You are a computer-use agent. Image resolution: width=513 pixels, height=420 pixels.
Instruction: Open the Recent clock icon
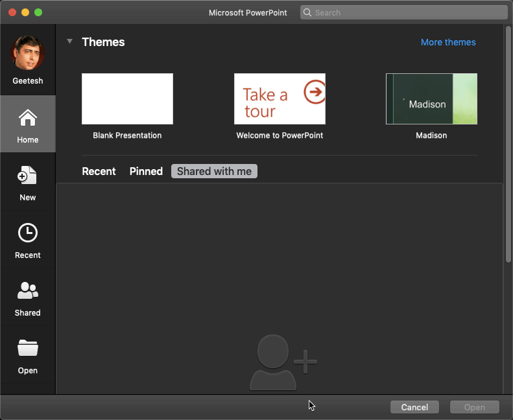tap(28, 233)
